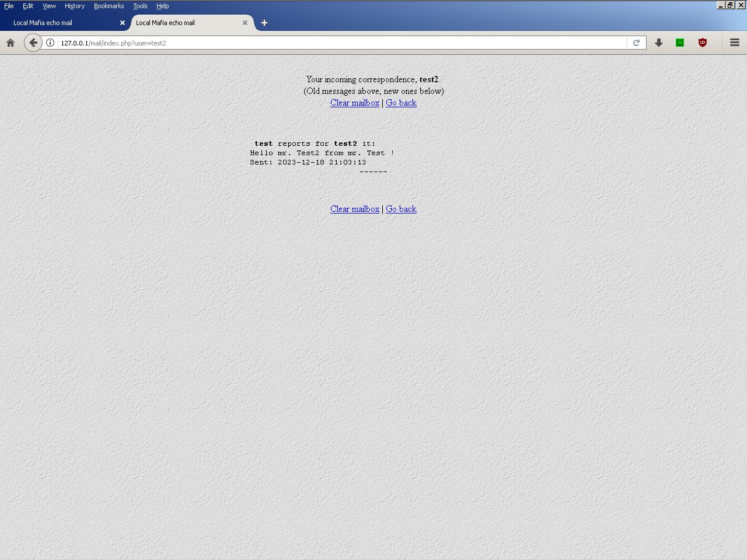747x560 pixels.
Task: Open the uBlock Origin shield icon
Action: [x=703, y=43]
